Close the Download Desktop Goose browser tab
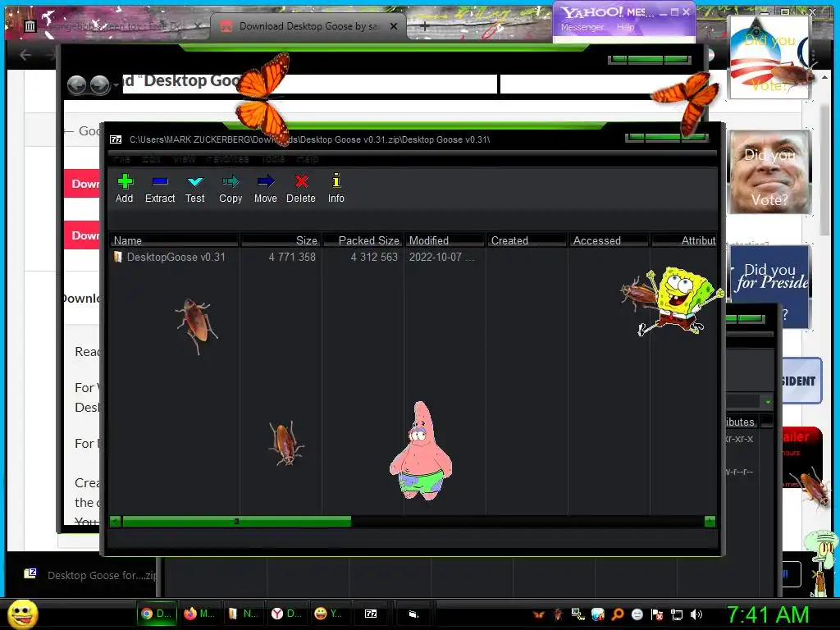The height and width of the screenshot is (630, 840). (394, 26)
